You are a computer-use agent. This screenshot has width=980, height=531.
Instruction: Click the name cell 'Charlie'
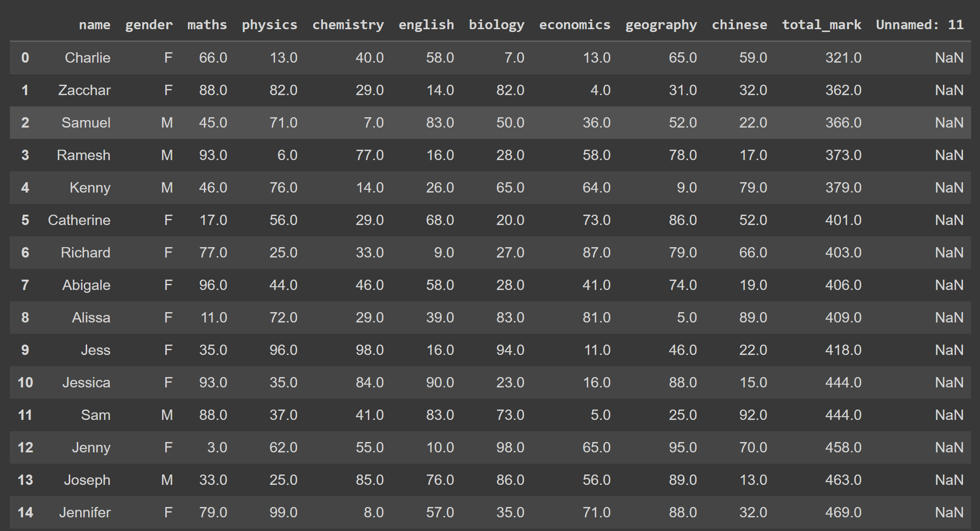(x=88, y=58)
